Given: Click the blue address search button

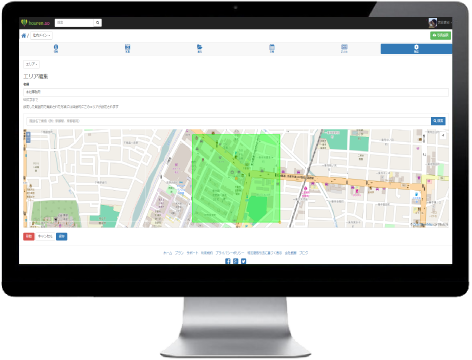Looking at the screenshot, I should pos(438,121).
